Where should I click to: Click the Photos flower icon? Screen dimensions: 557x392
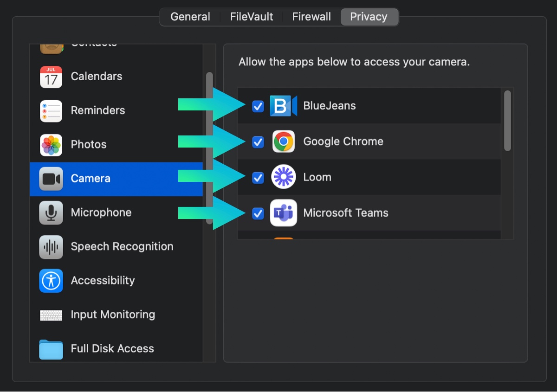point(51,145)
